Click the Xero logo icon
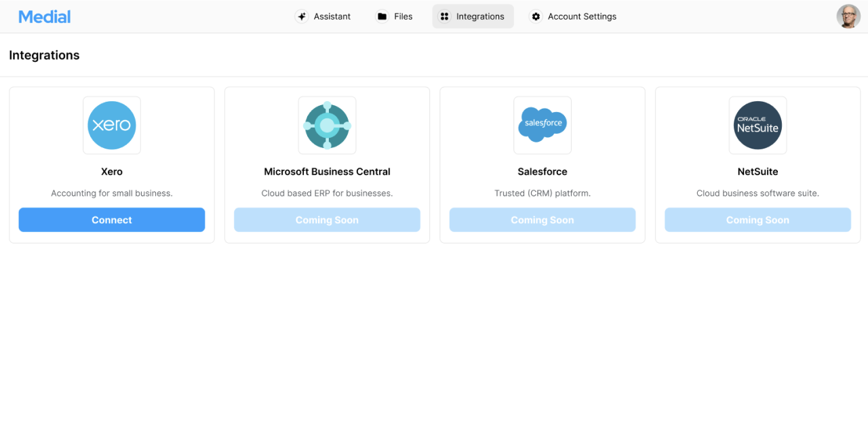Viewport: 868px width, 435px height. 112,126
